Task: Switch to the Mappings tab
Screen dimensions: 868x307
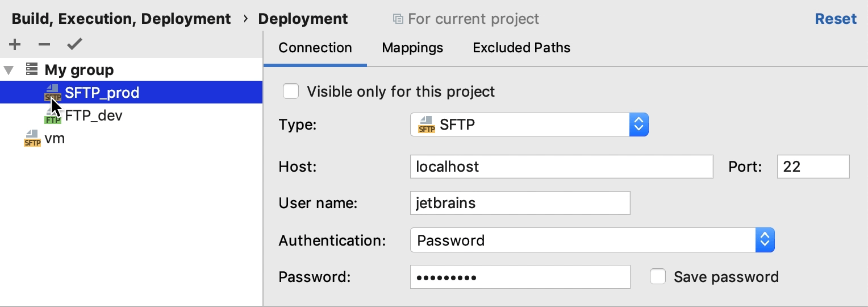Action: click(412, 48)
